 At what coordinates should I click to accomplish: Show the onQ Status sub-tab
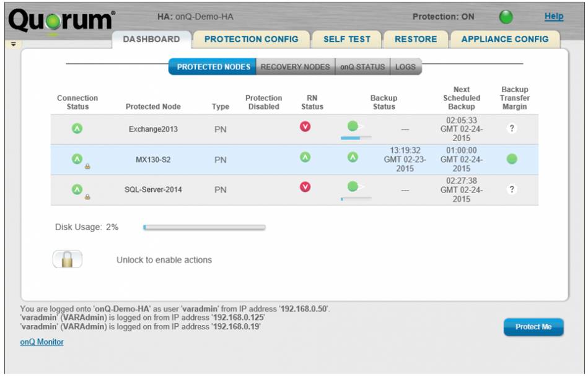click(362, 67)
